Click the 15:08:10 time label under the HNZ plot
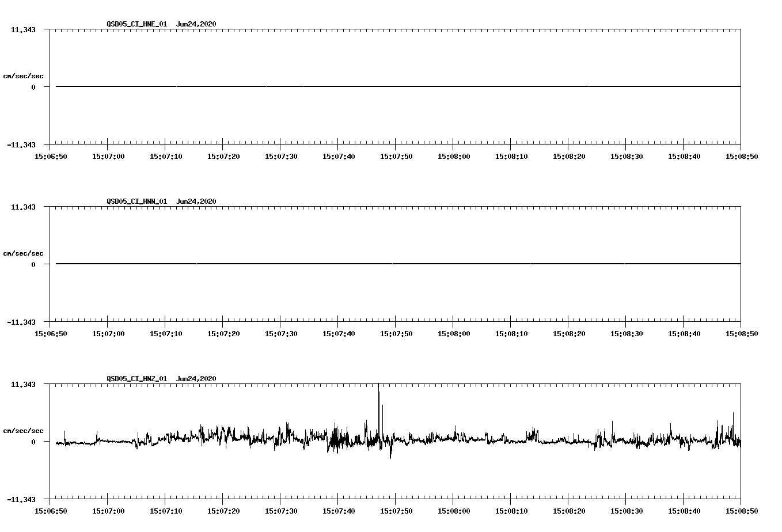Image resolution: width=782 pixels, height=532 pixels. [511, 511]
